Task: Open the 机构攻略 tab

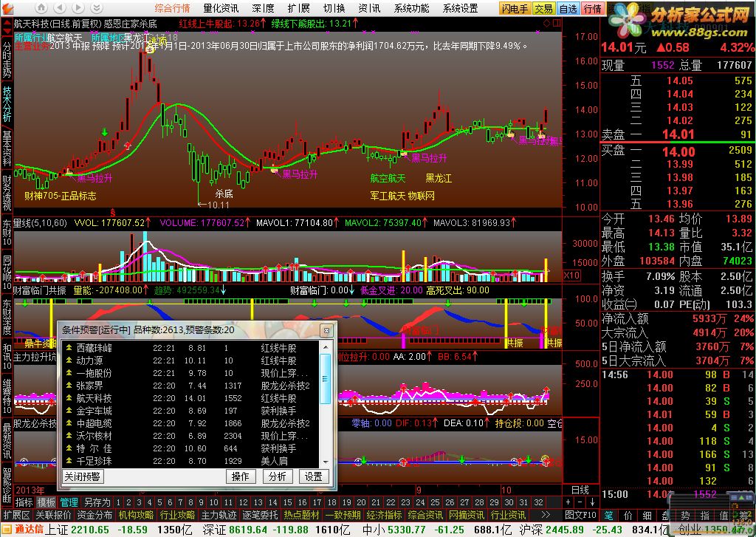Action: click(136, 516)
